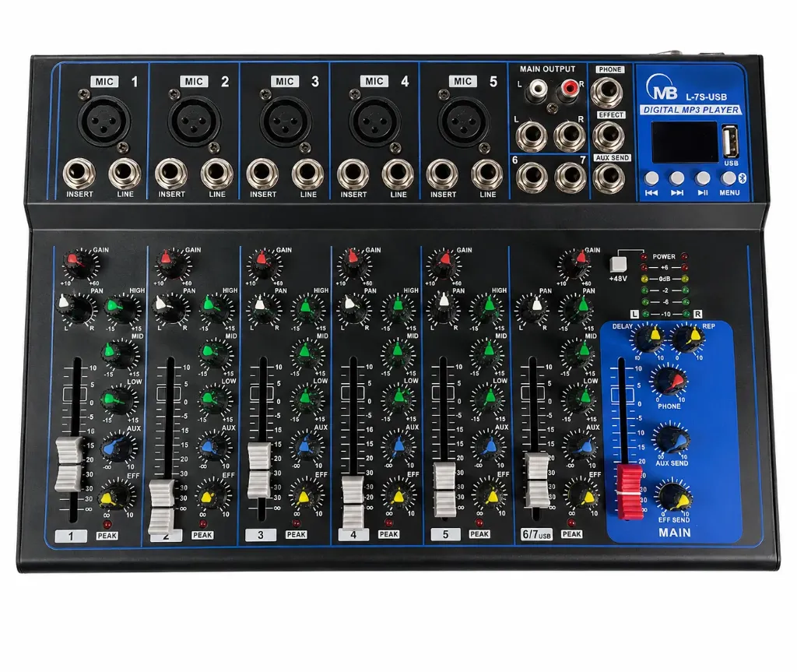
Task: Click the MIC 3 XLR connector
Action: (x=285, y=121)
